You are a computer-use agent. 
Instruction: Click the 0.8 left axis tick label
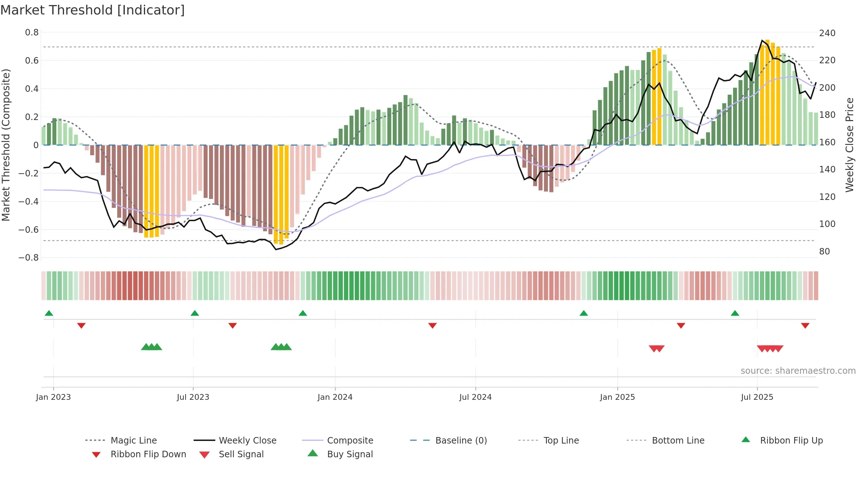click(x=32, y=33)
